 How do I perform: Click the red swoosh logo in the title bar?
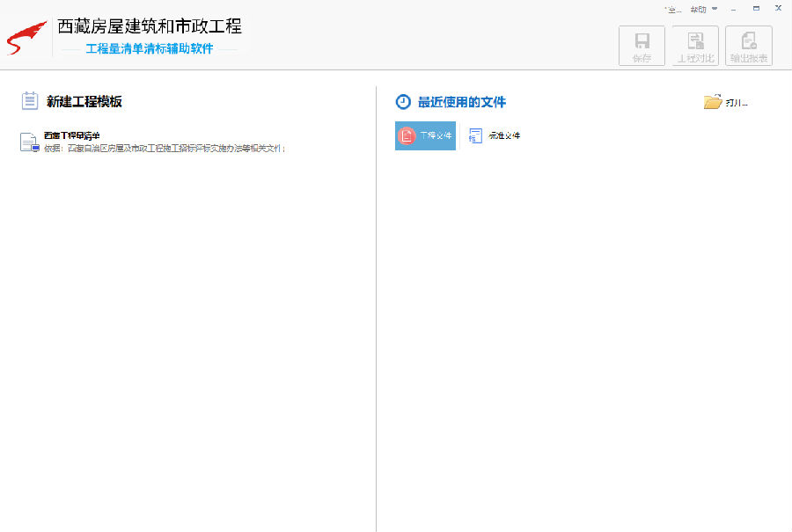(25, 36)
